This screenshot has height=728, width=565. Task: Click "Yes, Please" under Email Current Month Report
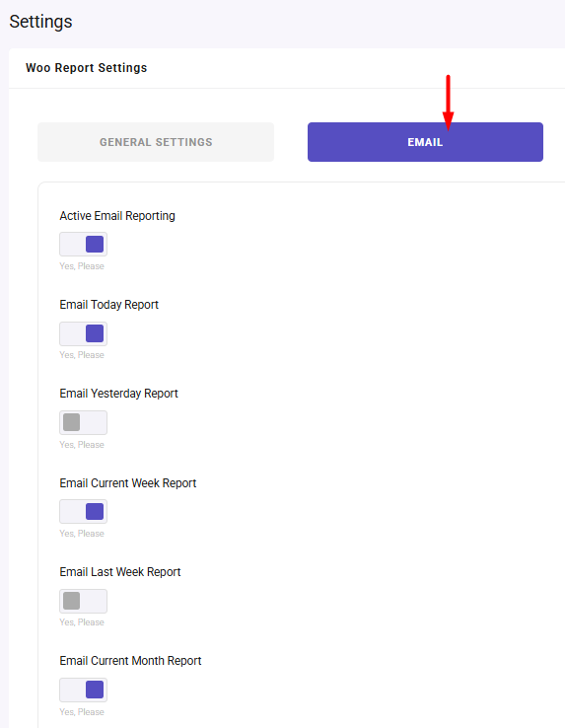pyautogui.click(x=82, y=712)
